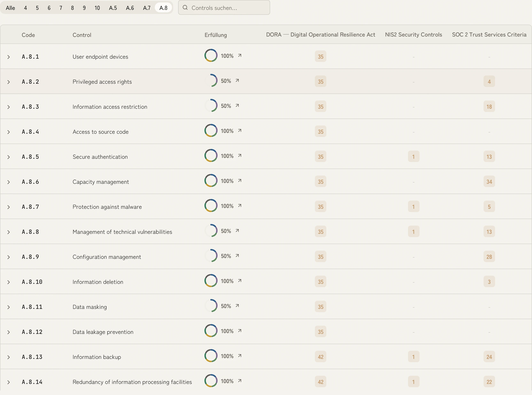Click the SOC 2 badge 34 for Capacity management
532x395 pixels.
pos(489,182)
